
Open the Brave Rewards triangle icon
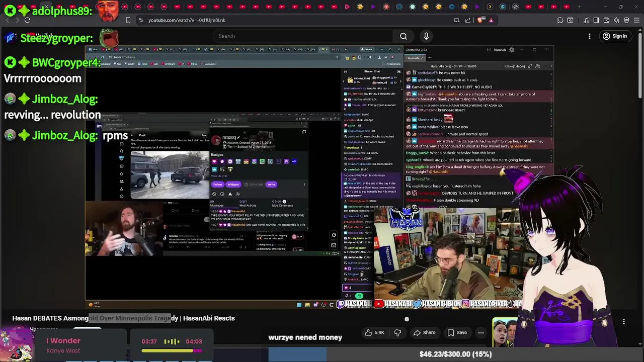[x=491, y=20]
